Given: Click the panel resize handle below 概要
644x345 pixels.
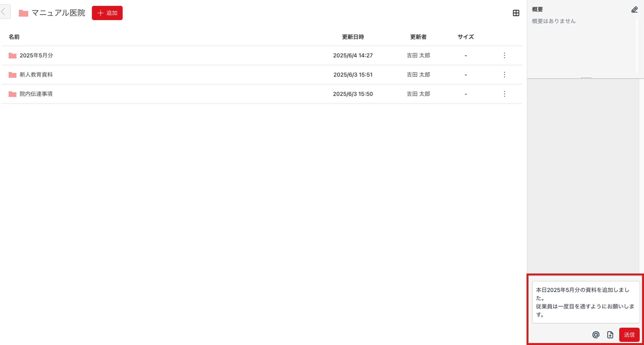Looking at the screenshot, I should click(586, 78).
